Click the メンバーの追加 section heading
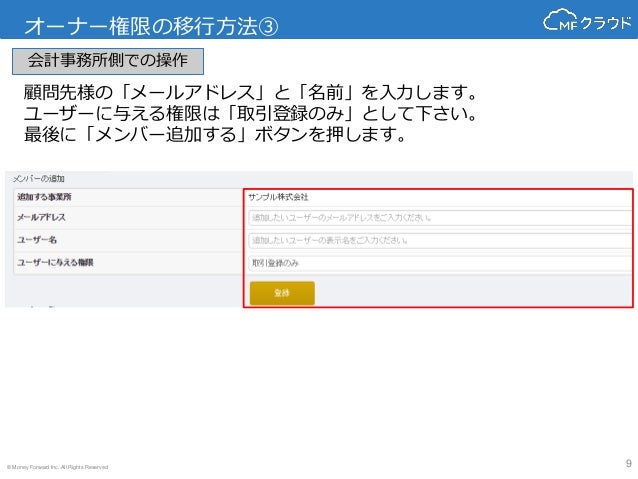 (39, 179)
